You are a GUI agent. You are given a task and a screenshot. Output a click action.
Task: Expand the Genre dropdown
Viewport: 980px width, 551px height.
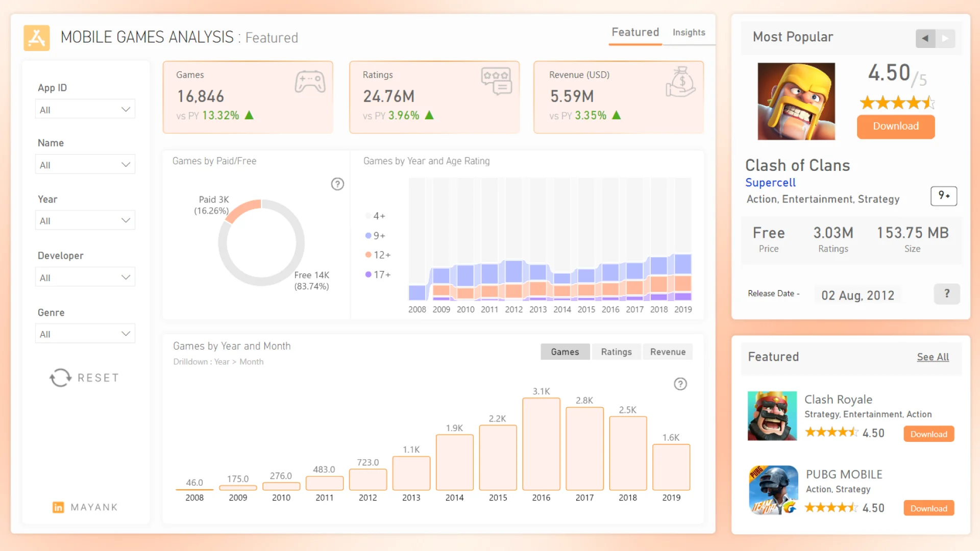85,334
